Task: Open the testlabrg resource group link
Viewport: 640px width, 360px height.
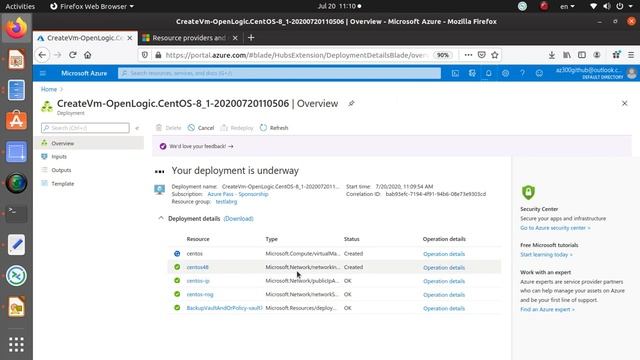Action: coord(226,202)
